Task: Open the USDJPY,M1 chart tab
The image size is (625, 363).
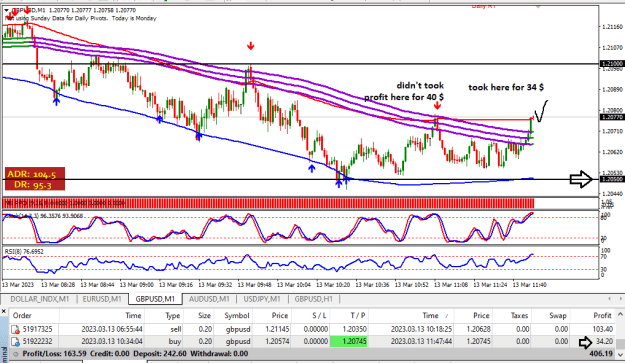Action: click(x=262, y=299)
